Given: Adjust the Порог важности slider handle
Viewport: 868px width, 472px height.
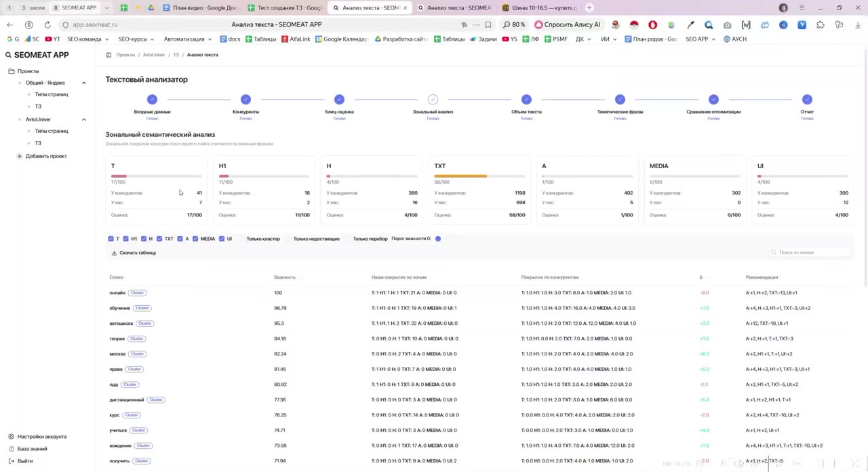Looking at the screenshot, I should click(438, 239).
